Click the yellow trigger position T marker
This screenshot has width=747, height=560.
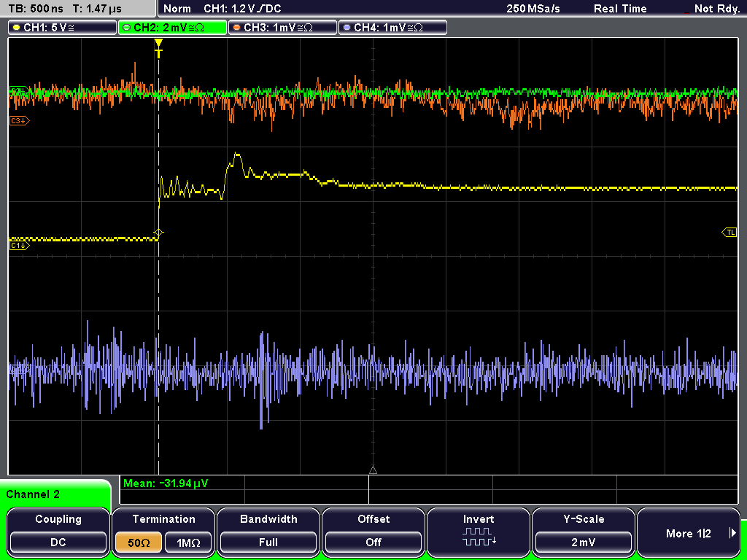point(158,48)
